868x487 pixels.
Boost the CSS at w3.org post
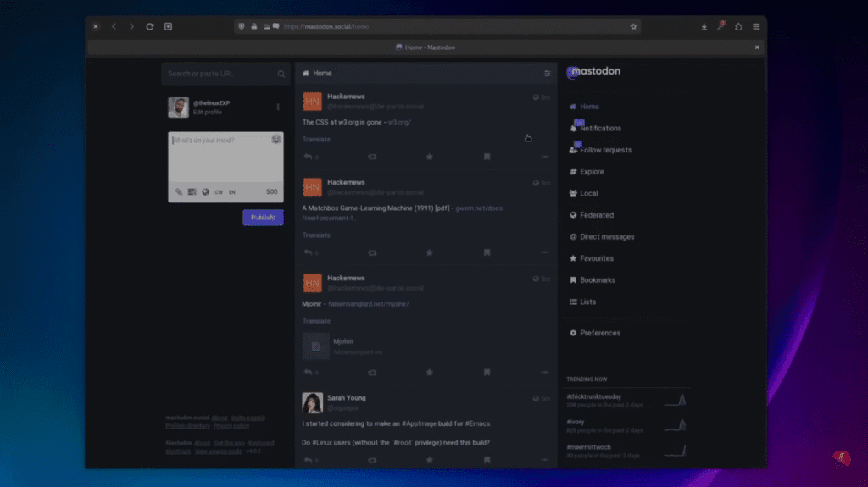tap(372, 157)
